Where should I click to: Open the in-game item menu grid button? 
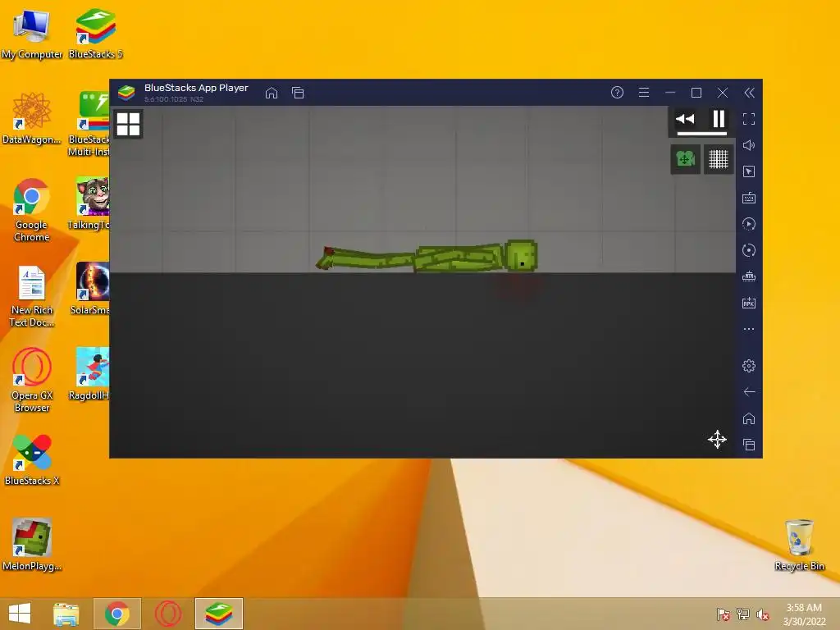[128, 124]
